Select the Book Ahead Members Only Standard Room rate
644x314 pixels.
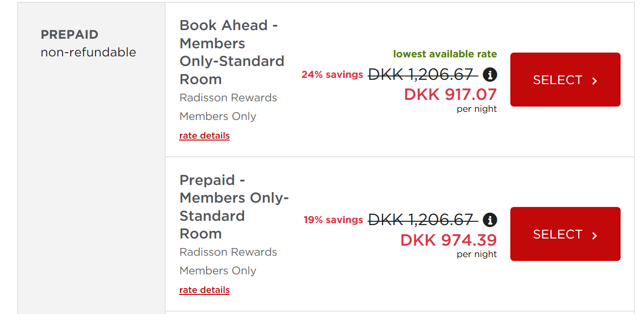(565, 79)
